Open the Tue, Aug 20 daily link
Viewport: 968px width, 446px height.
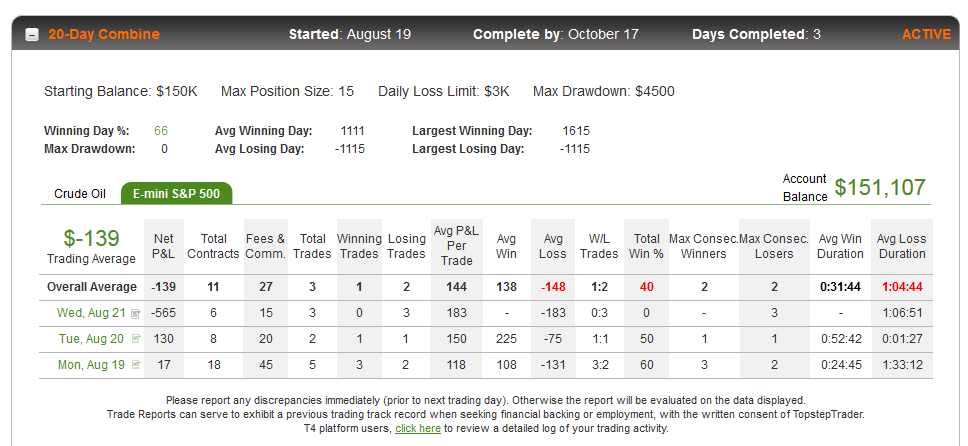coord(93,339)
